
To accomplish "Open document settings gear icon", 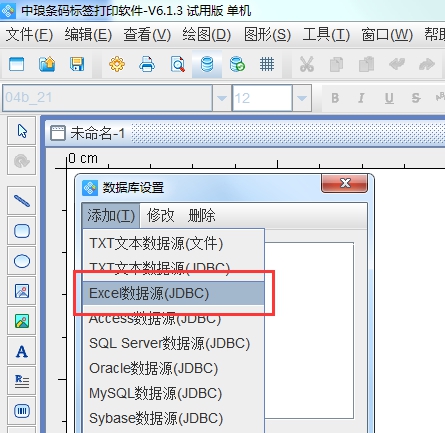I will [117, 64].
